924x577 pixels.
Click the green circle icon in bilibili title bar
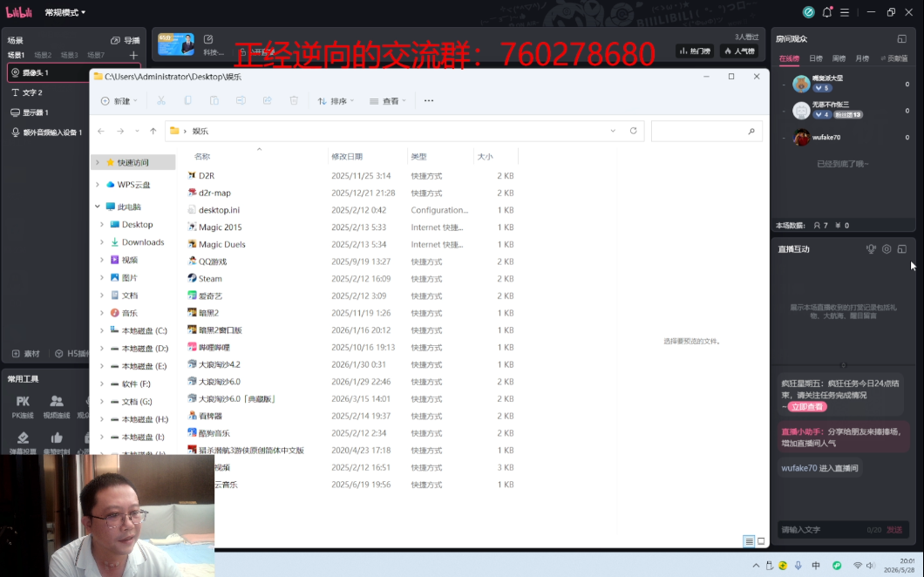[809, 12]
